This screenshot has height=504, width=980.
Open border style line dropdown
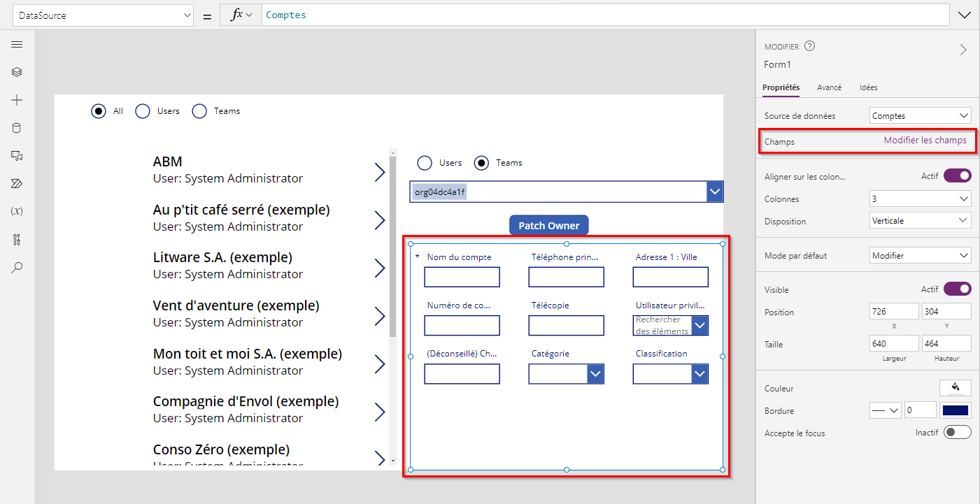[885, 410]
